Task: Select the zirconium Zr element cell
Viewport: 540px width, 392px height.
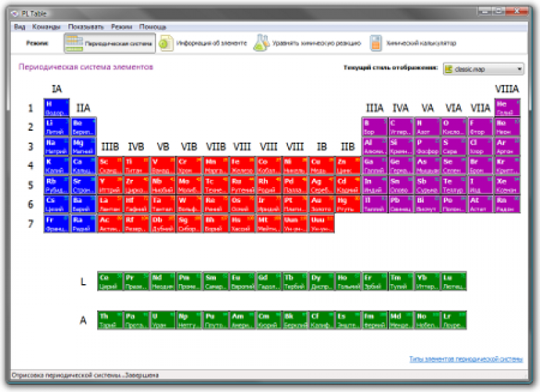Action: [136, 185]
